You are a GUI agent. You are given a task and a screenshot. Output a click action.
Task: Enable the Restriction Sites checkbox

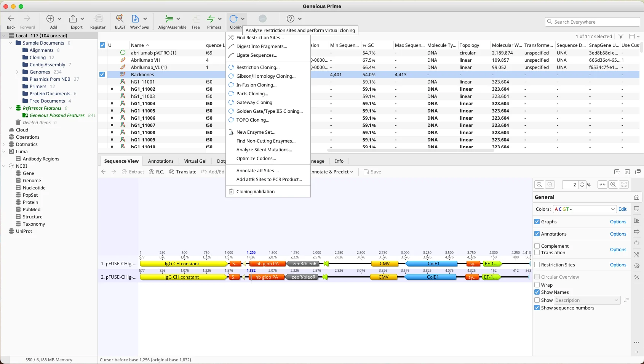click(537, 265)
